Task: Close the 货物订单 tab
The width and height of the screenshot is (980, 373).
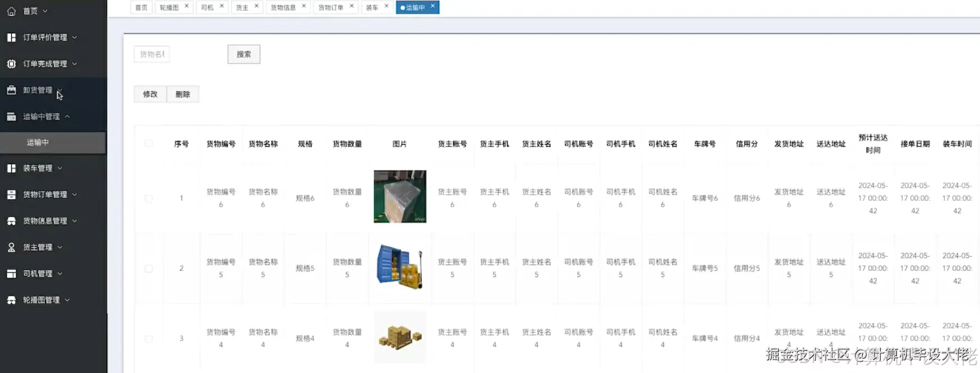Action: pos(352,6)
